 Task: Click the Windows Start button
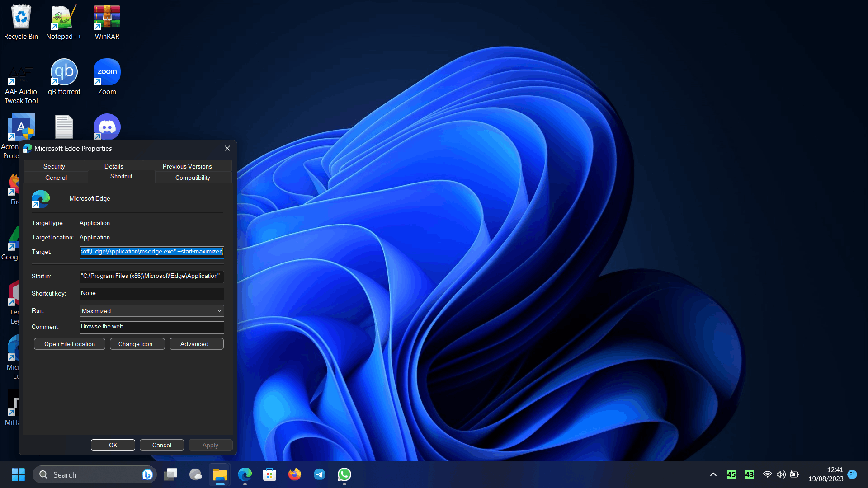[x=18, y=474]
